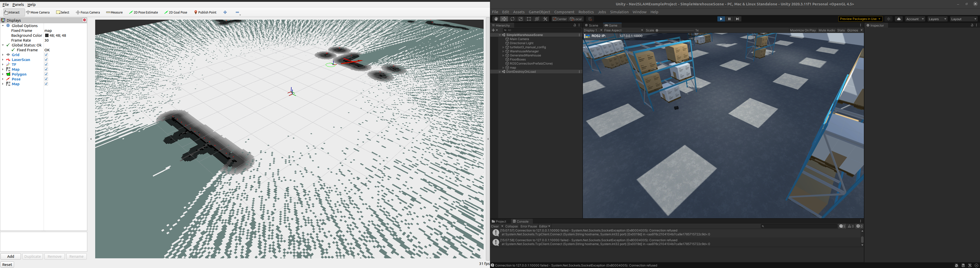This screenshot has width=980, height=268.
Task: Click the warning count filter in Console
Action: tap(851, 226)
